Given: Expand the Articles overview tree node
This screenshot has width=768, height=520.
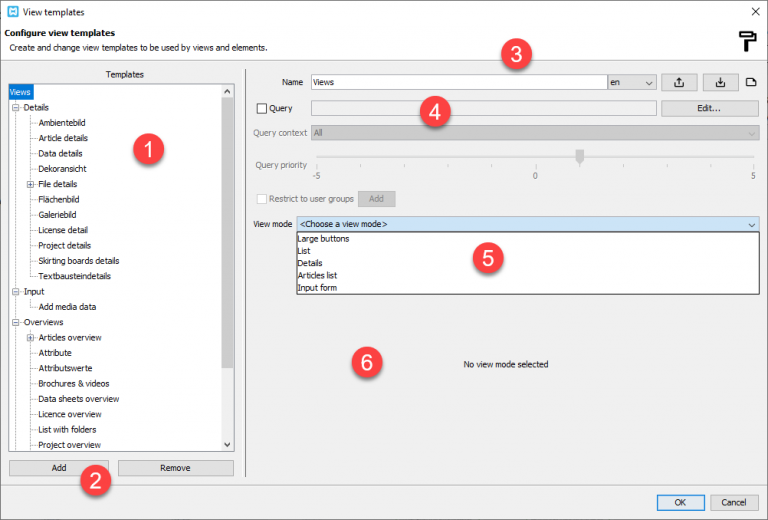Looking at the screenshot, I should pyautogui.click(x=30, y=337).
